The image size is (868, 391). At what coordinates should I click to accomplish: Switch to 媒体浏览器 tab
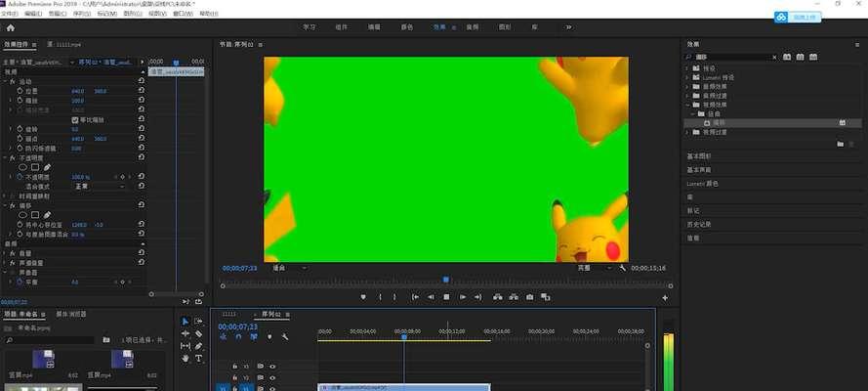pyautogui.click(x=71, y=314)
